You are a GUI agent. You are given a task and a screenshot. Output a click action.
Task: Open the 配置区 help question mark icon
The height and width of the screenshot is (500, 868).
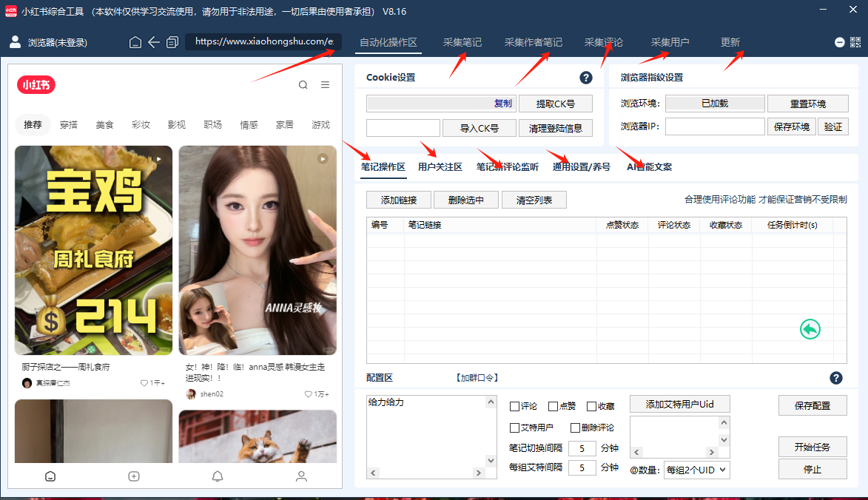pos(836,378)
